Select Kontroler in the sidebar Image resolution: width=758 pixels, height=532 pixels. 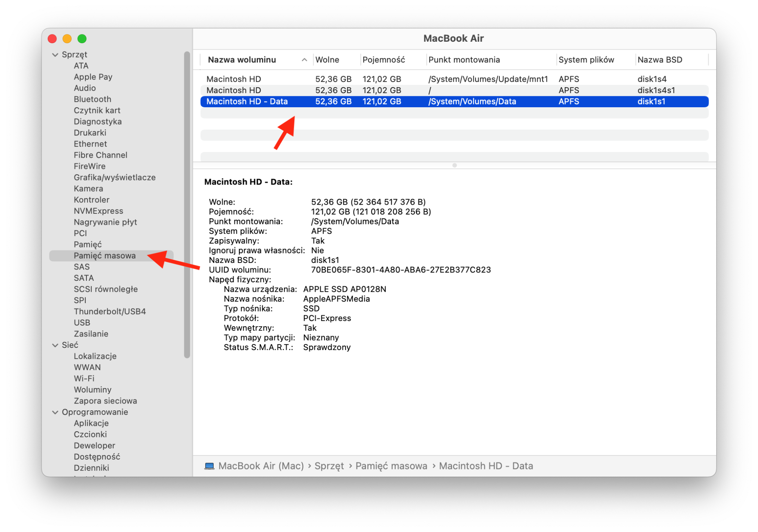91,200
